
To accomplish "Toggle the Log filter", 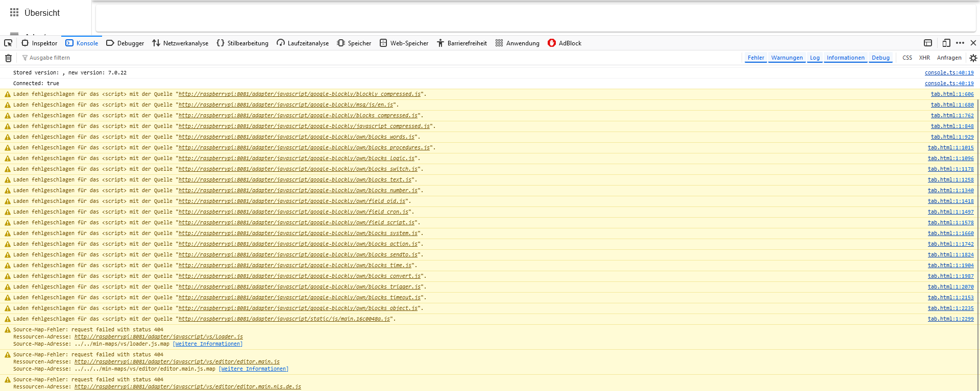I will [x=815, y=58].
